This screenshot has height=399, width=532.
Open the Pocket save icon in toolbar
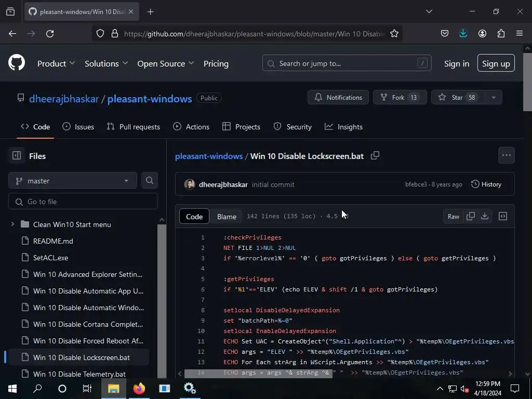445,34
